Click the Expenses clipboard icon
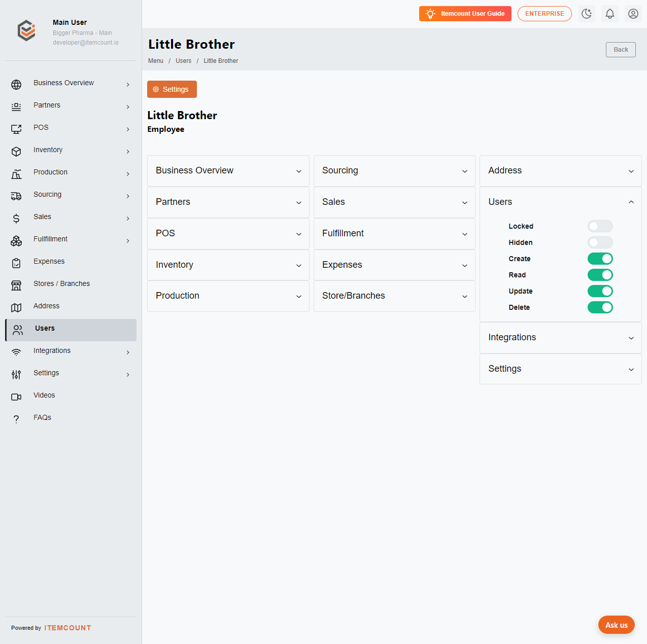Viewport: 647px width, 644px height. [16, 263]
